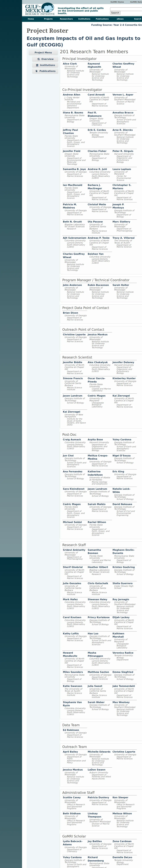Click the building icon beside sidebar Institutions
The height and width of the screenshot is (868, 142).
(x=37, y=65)
